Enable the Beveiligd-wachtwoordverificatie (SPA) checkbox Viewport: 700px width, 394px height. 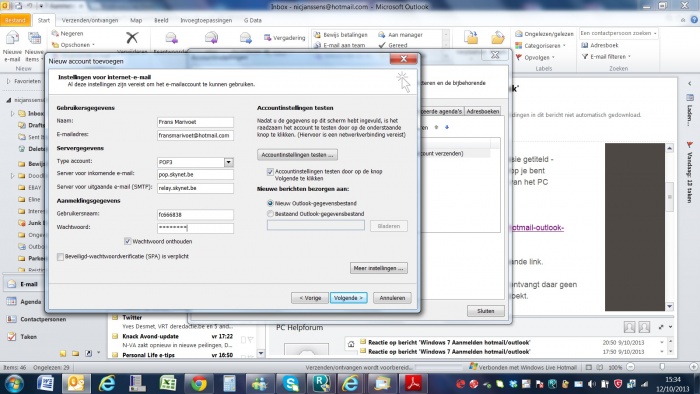60,257
